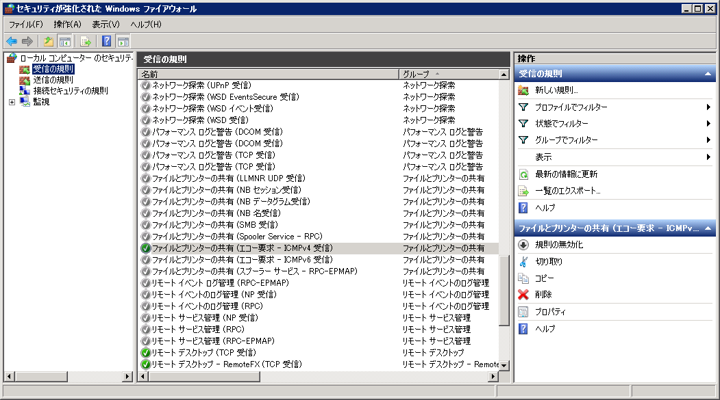The width and height of the screenshot is (720, 400).
Task: Click the red X 削除 icon
Action: tap(523, 294)
